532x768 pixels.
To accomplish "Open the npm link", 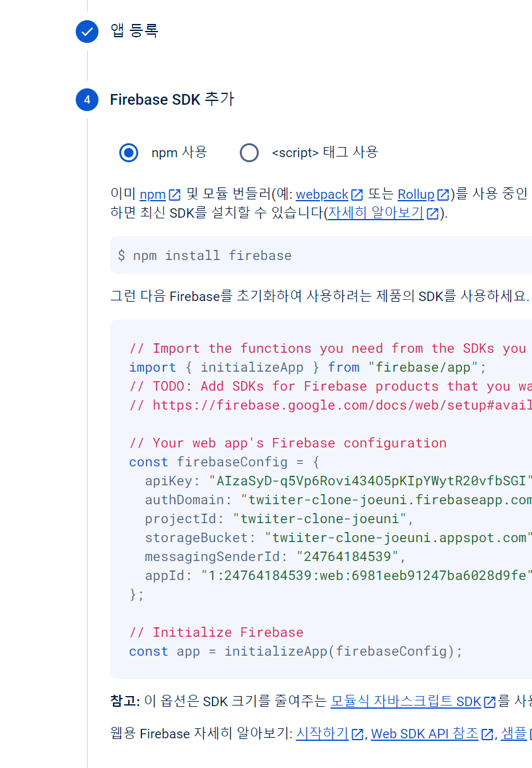I will tap(153, 194).
